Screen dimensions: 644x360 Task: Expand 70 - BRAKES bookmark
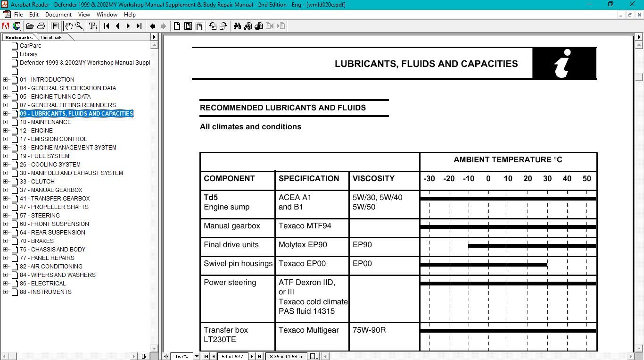[x=6, y=241]
